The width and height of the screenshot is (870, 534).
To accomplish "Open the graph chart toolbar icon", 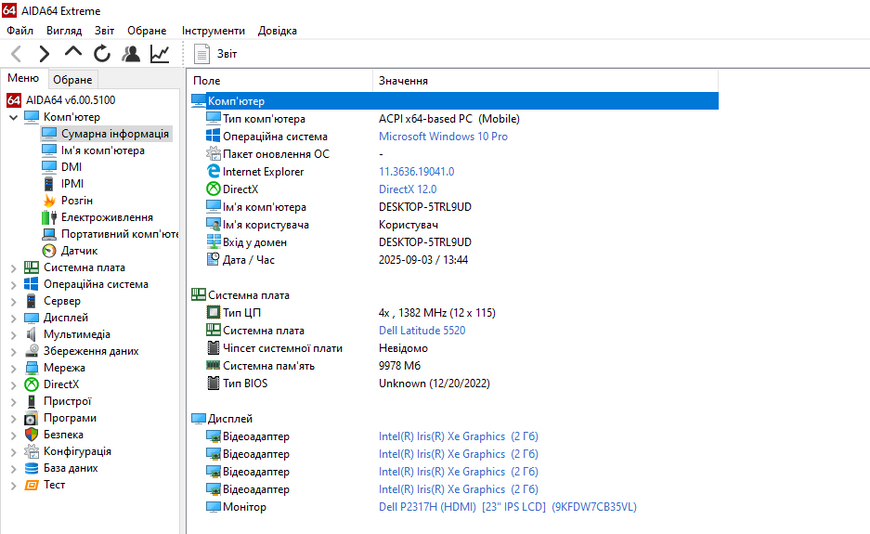I will [x=160, y=54].
